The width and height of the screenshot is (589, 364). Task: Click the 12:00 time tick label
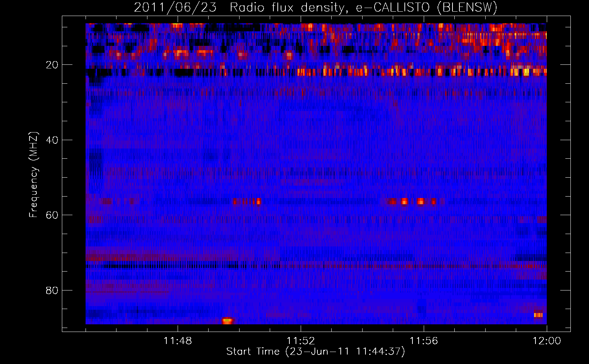click(547, 341)
